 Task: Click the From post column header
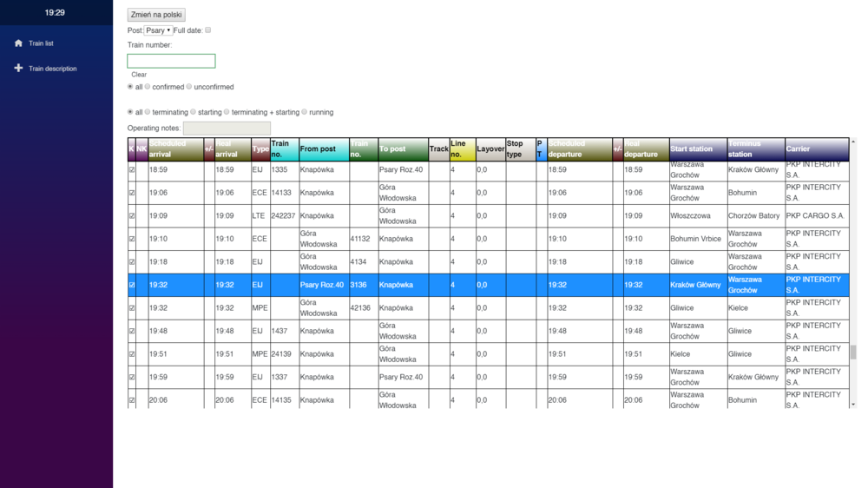(324, 149)
